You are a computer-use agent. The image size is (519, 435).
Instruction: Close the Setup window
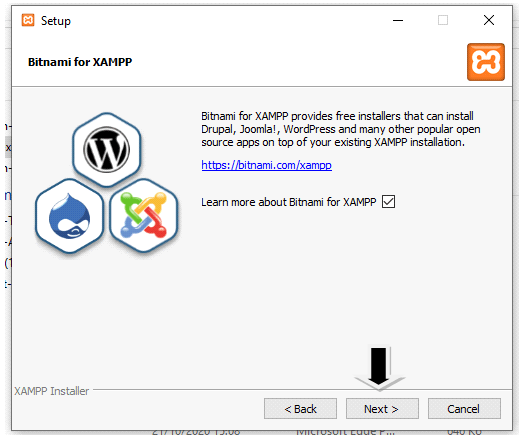pos(489,20)
